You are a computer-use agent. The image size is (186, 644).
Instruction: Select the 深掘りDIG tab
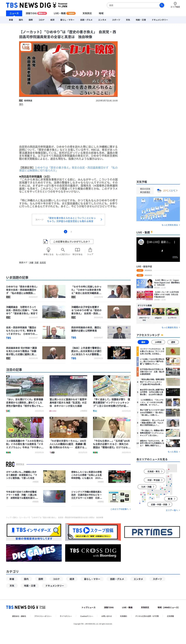pyautogui.click(x=36, y=13)
